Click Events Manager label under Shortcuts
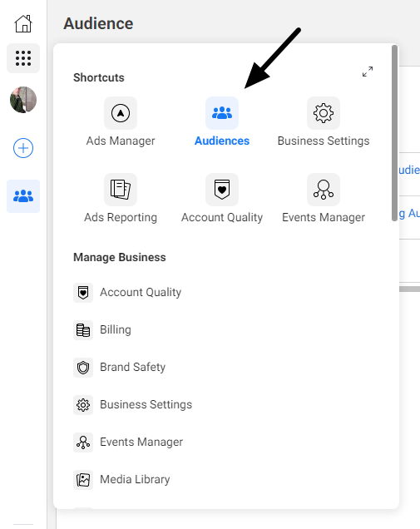This screenshot has width=420, height=529. point(324,217)
